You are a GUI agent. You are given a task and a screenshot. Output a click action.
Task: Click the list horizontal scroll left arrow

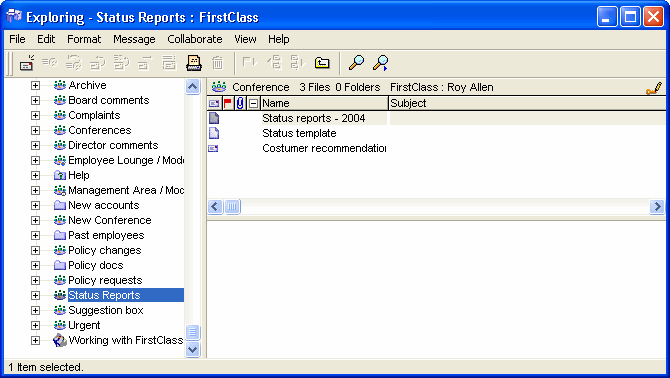(215, 207)
